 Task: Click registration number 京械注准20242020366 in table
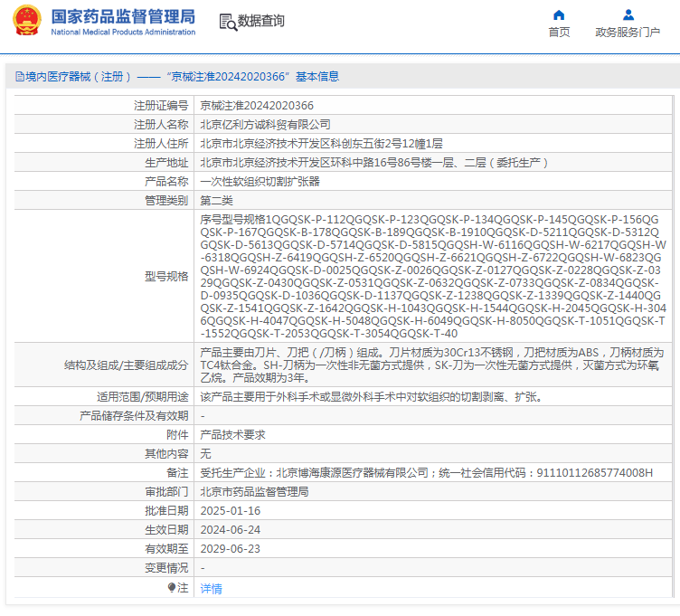tap(257, 106)
